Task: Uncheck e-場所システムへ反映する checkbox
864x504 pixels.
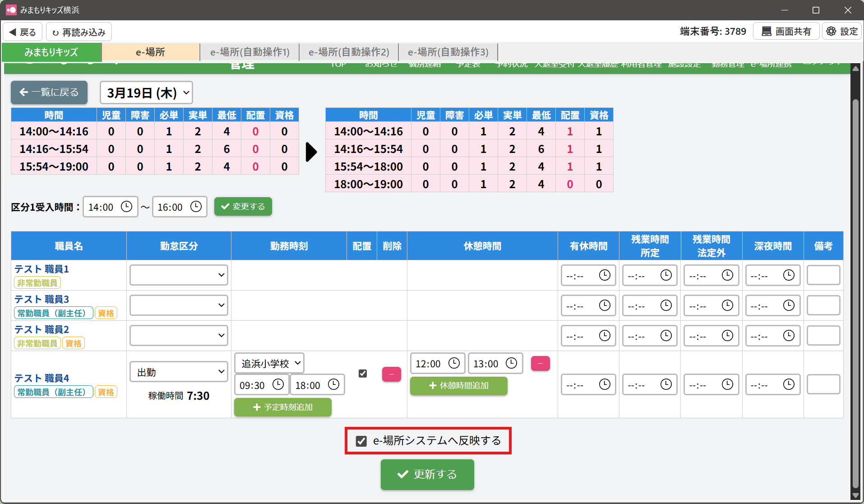Action: pyautogui.click(x=361, y=441)
